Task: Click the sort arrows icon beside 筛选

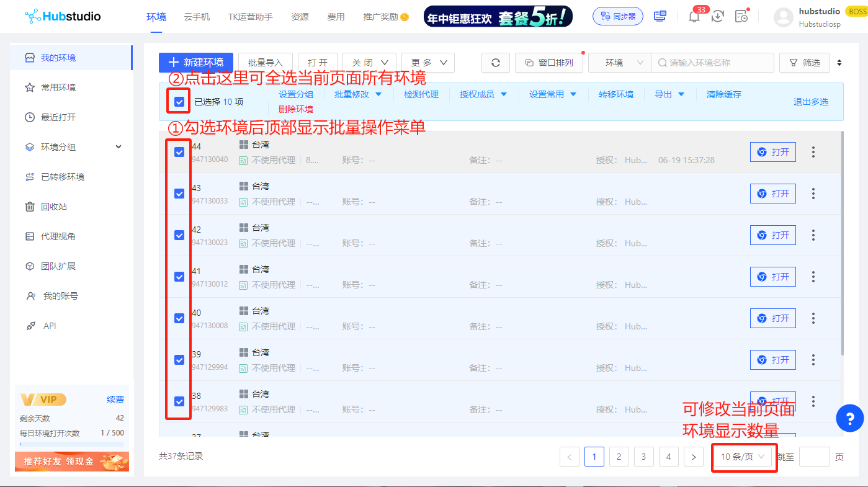Action: [839, 63]
